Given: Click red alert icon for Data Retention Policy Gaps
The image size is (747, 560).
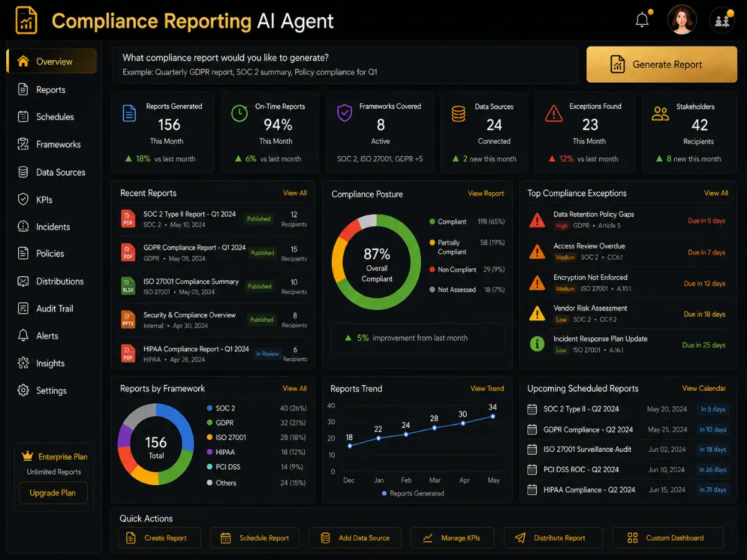Looking at the screenshot, I should pyautogui.click(x=537, y=220).
